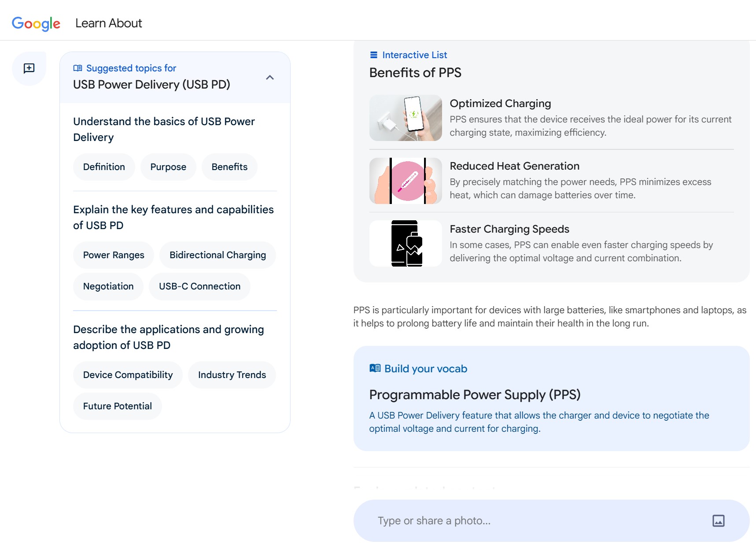Open the Optimized Charging thumbnail image

click(406, 118)
